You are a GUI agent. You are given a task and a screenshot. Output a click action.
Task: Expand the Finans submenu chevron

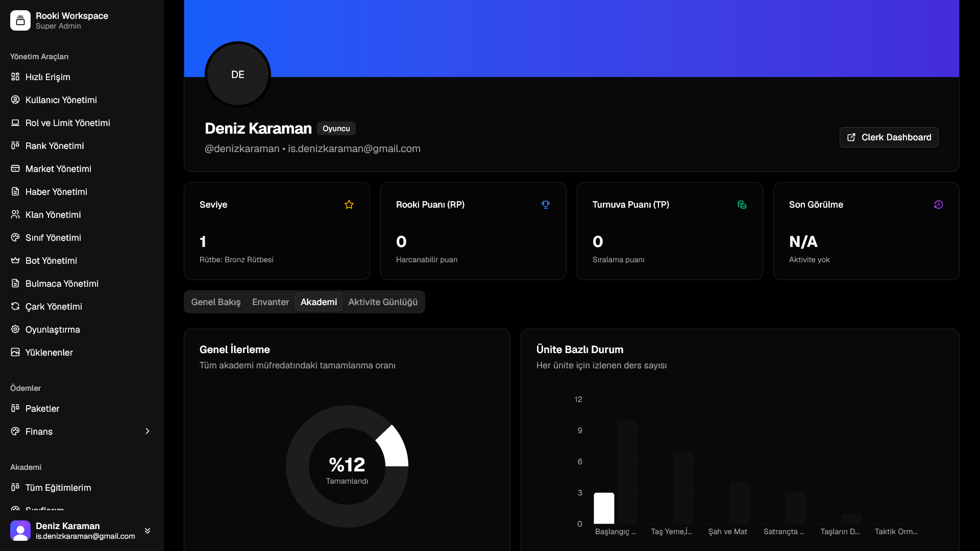(148, 431)
